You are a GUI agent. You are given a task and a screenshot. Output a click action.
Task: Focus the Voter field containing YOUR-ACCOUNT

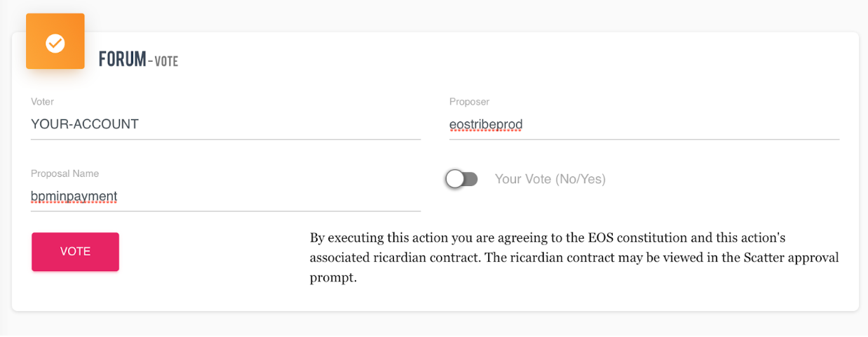pos(226,125)
